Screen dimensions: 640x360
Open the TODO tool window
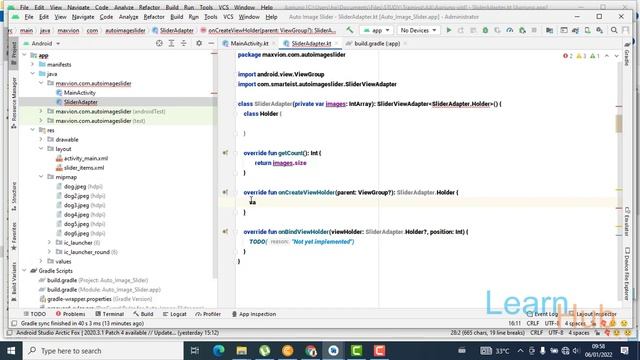(35, 314)
